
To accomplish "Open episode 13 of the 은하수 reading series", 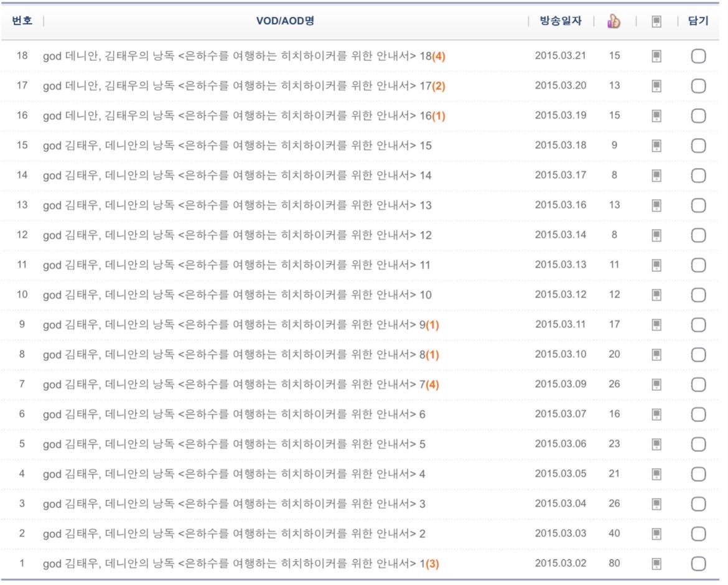I will [x=236, y=204].
